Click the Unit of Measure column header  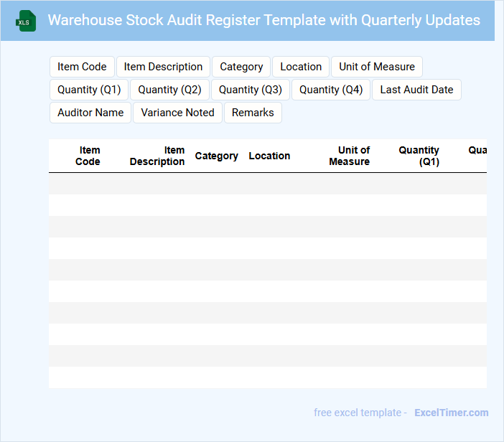pyautogui.click(x=350, y=156)
